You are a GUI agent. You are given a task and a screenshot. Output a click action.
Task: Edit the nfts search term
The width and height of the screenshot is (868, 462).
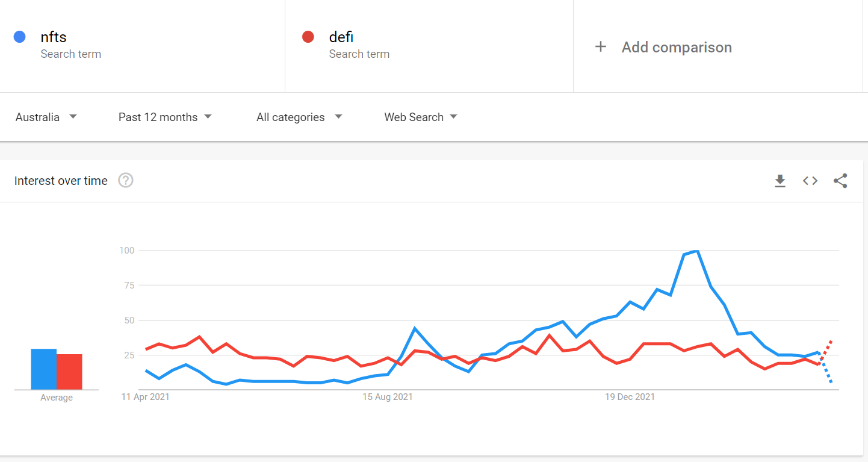pyautogui.click(x=54, y=37)
